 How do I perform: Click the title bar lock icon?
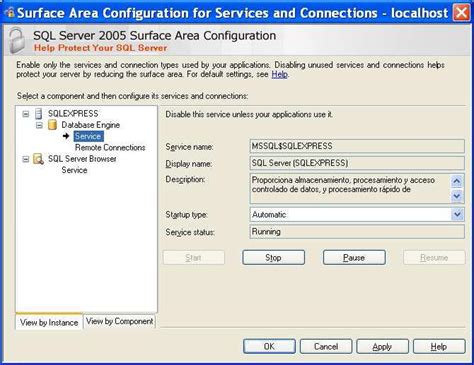tap(10, 13)
